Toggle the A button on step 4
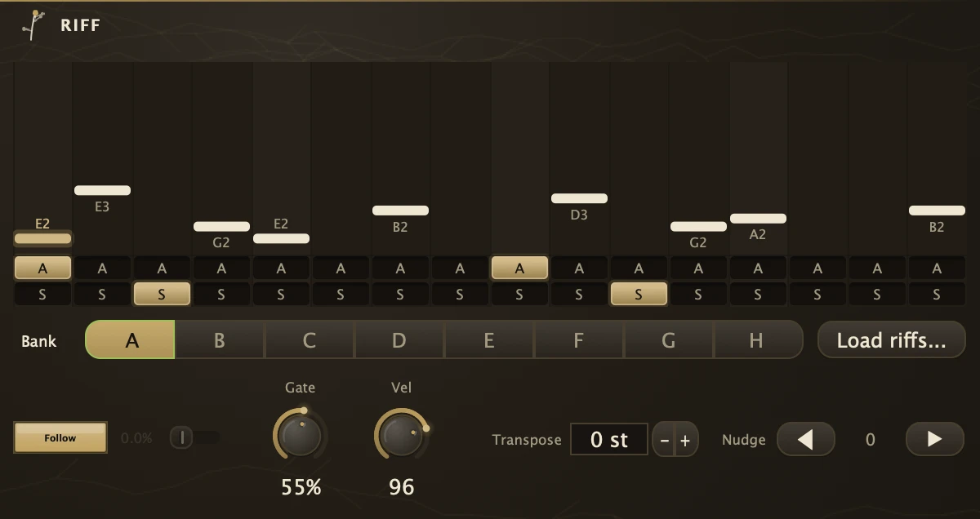980x519 pixels. tap(221, 268)
